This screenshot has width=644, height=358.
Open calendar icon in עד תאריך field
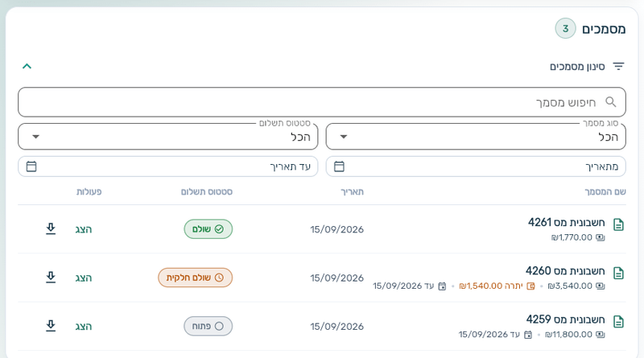(31, 167)
